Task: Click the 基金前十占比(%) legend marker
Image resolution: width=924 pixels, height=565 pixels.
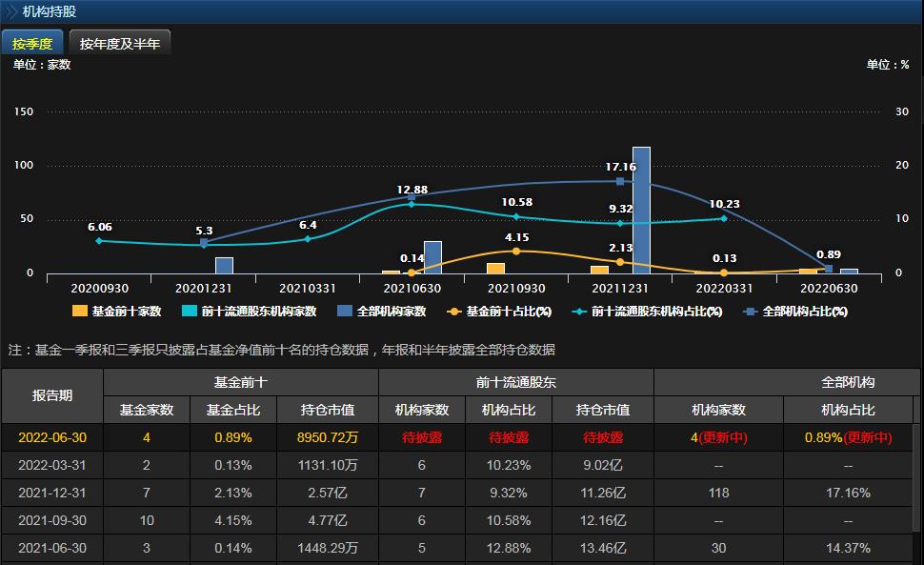Action: (454, 311)
